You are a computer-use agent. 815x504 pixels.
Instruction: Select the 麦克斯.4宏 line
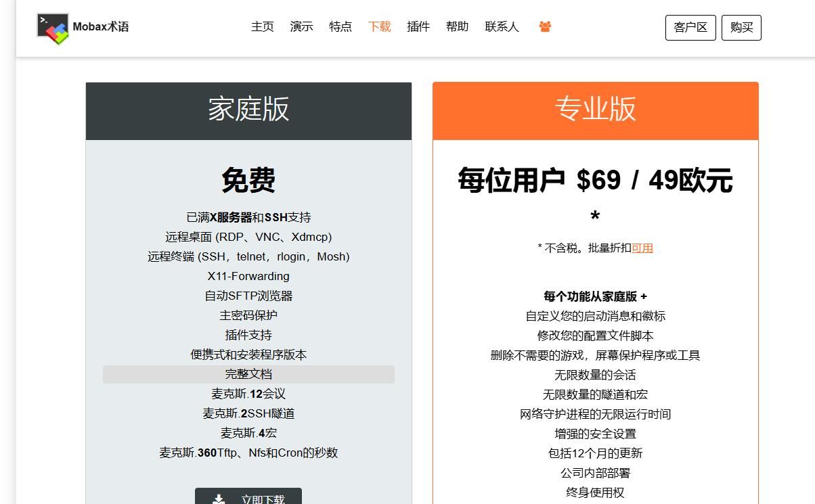[248, 433]
